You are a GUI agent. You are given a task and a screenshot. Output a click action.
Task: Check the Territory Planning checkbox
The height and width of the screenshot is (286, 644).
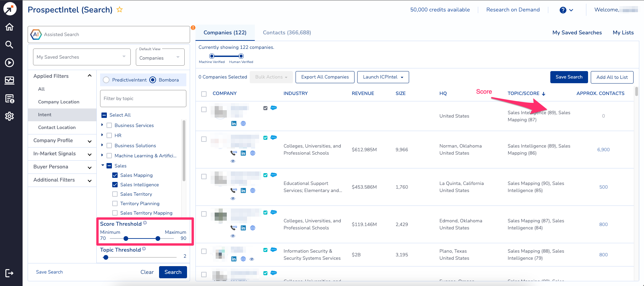pyautogui.click(x=115, y=203)
